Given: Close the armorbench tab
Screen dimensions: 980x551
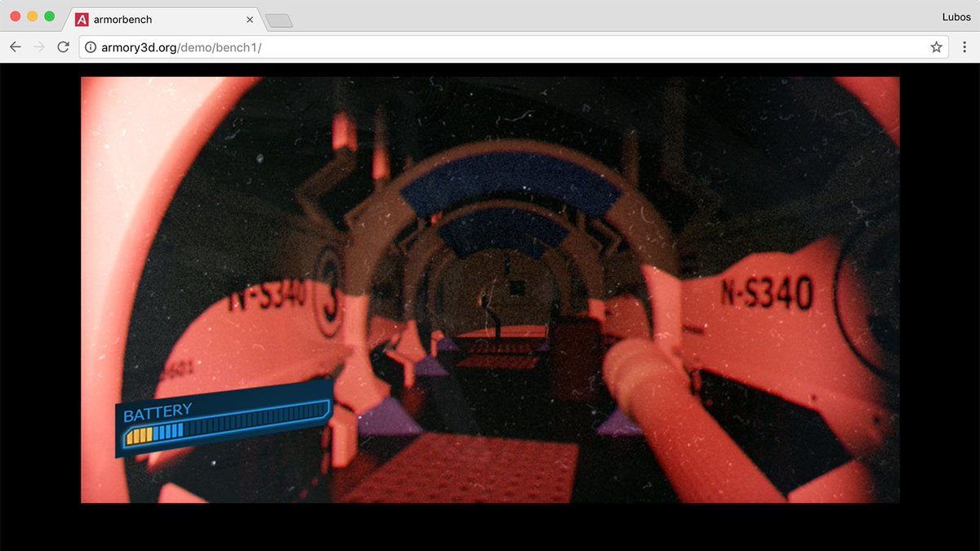Looking at the screenshot, I should [250, 20].
